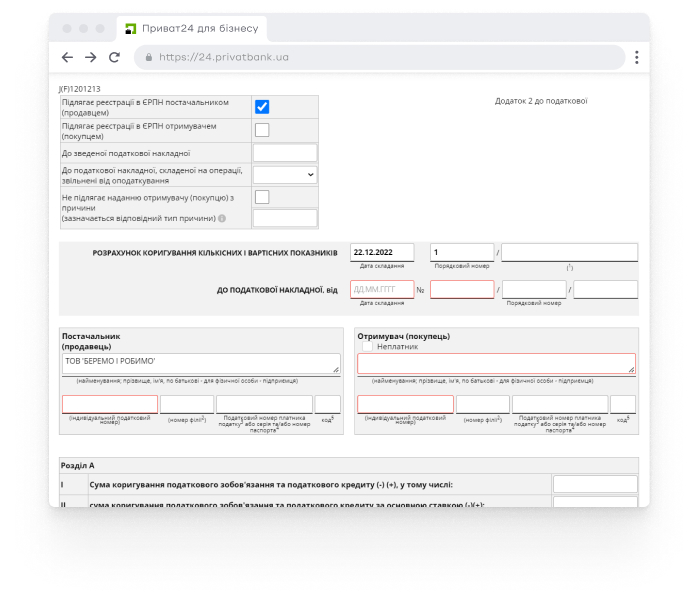Image resolution: width=698 pixels, height=604 pixels.
Task: Open the tax-exempt operations dropdown
Action: click(x=285, y=175)
